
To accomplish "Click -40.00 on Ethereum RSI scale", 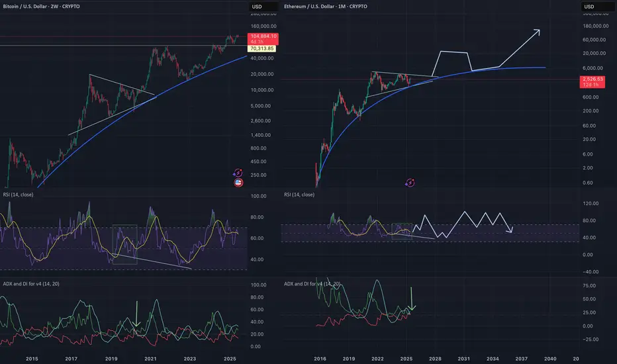I will [x=591, y=272].
